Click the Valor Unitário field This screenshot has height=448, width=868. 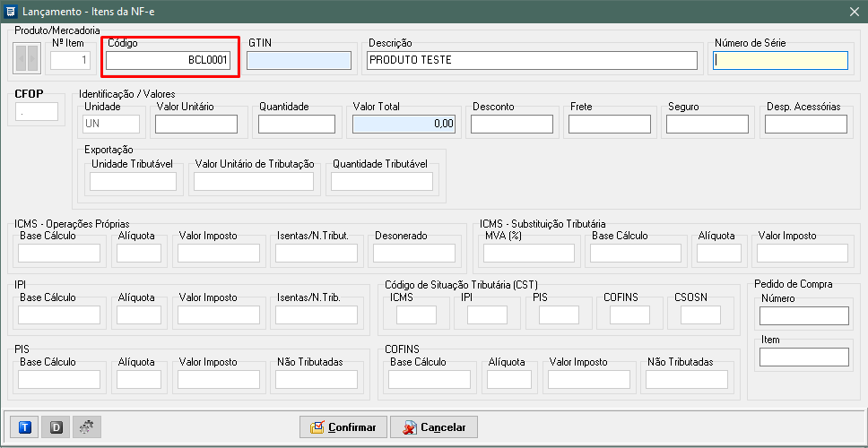pos(195,125)
